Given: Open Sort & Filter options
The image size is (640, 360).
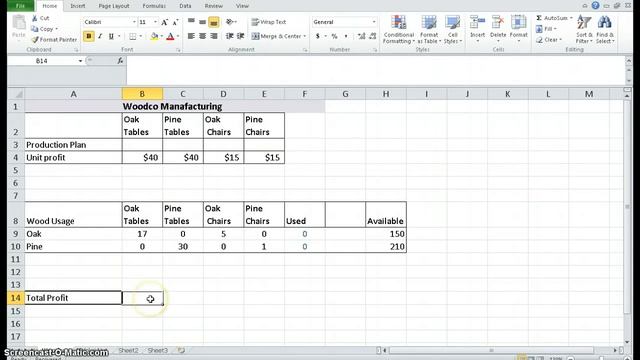Looking at the screenshot, I should tap(584, 29).
